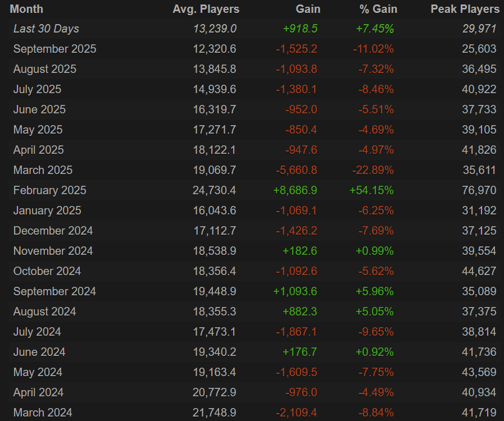Select the +182.6 gain value
This screenshot has height=421, width=504.
point(300,251)
